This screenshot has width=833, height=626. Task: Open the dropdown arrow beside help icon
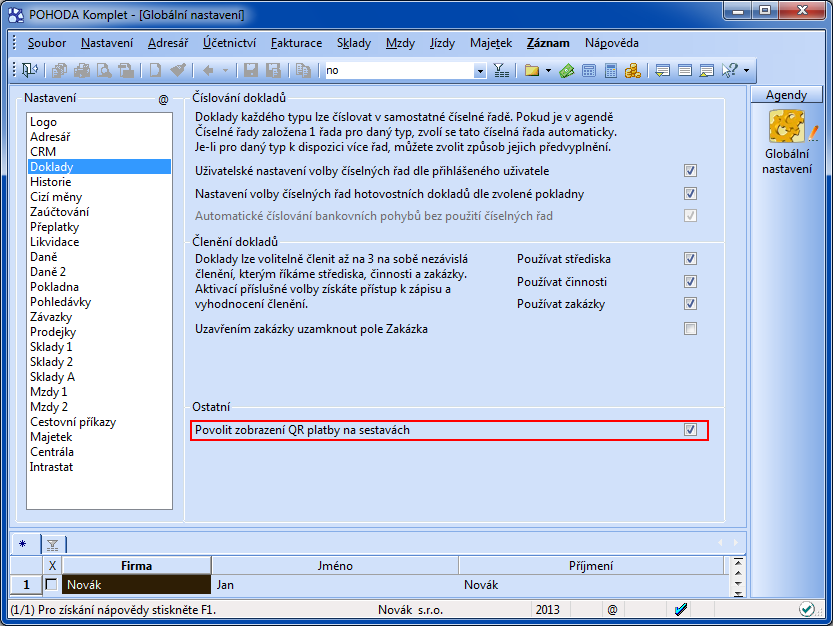click(x=746, y=71)
